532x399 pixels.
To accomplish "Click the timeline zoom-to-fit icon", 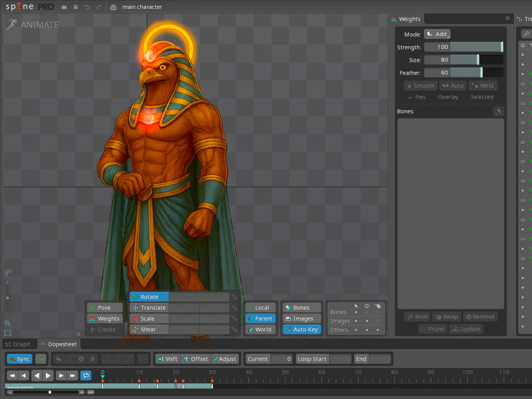I will 90,392.
